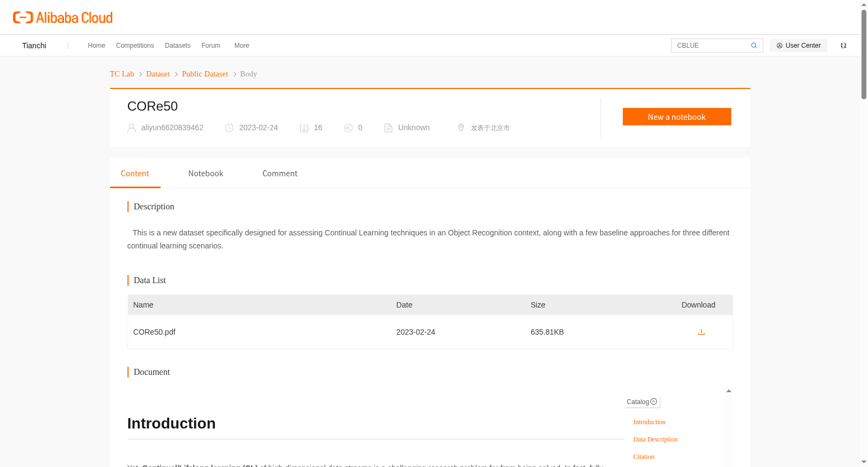Click the location pin icon
Viewport: 868px width, 467px height.
[x=461, y=127]
